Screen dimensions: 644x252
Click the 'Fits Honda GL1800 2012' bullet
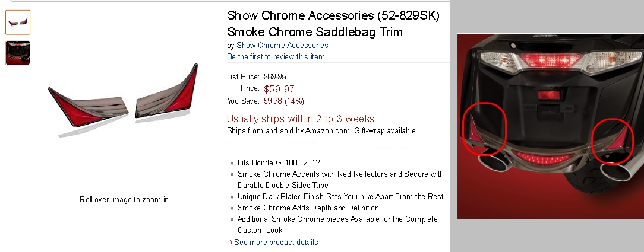coord(279,162)
